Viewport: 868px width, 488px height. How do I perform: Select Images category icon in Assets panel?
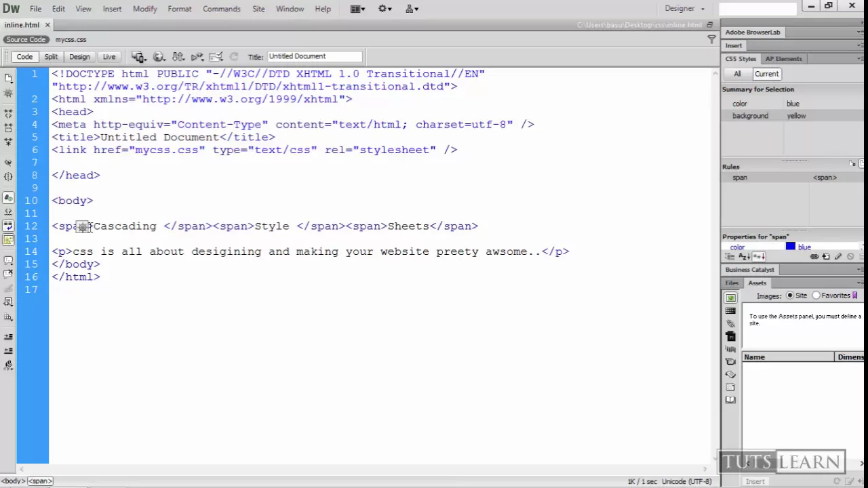coord(730,298)
